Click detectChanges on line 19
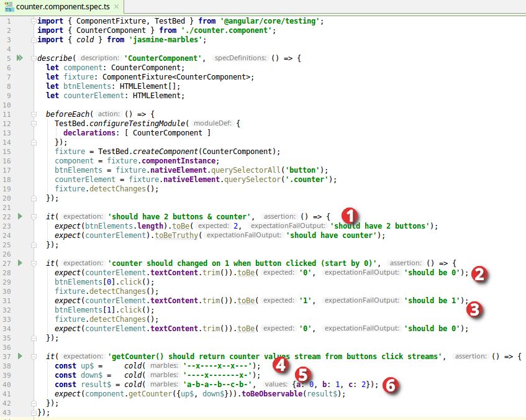The height and width of the screenshot is (420, 526). (x=118, y=189)
